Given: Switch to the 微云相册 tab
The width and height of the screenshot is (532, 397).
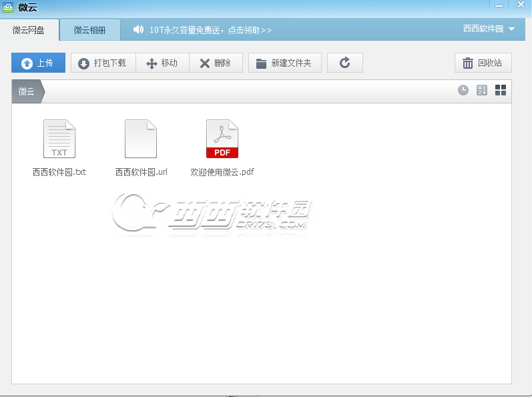Looking at the screenshot, I should (x=90, y=30).
